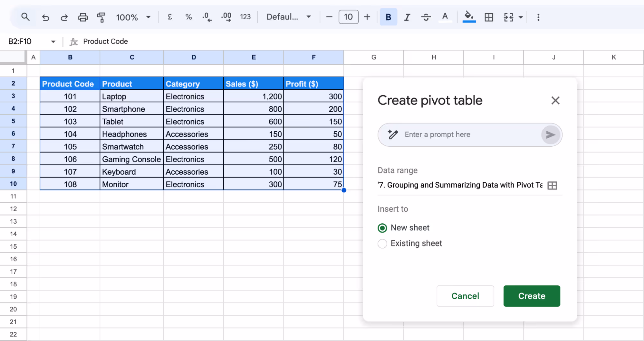The image size is (644, 341).
Task: Select column F header
Action: pyautogui.click(x=313, y=57)
